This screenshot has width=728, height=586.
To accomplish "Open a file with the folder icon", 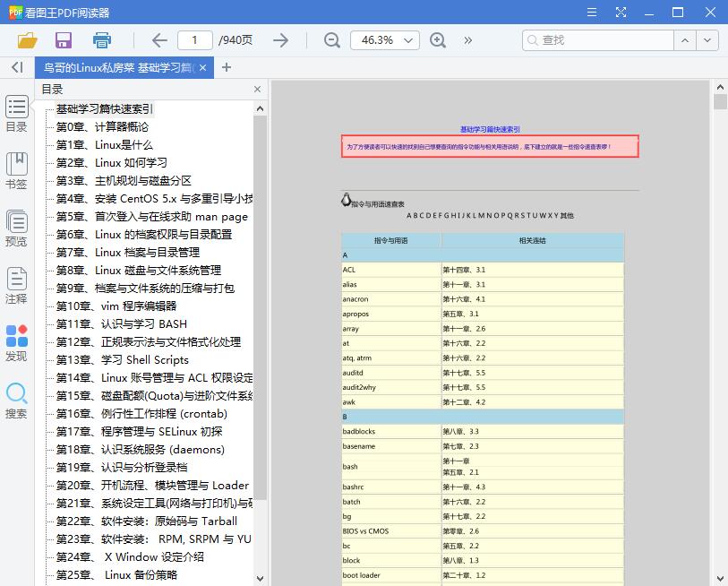I will coord(28,40).
